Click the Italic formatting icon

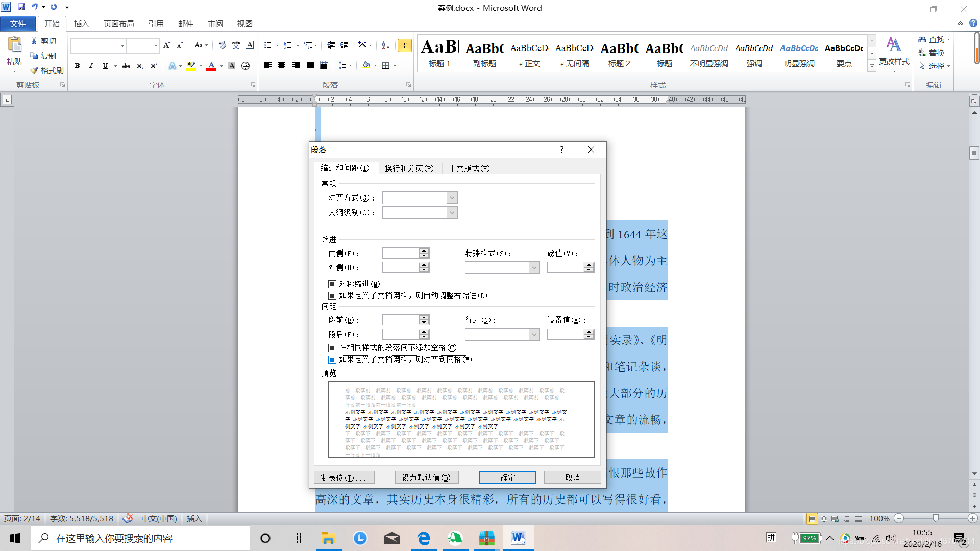91,66
